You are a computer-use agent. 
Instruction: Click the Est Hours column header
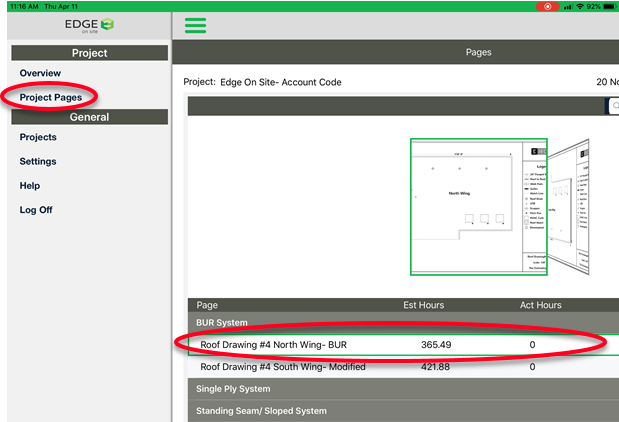(x=424, y=305)
